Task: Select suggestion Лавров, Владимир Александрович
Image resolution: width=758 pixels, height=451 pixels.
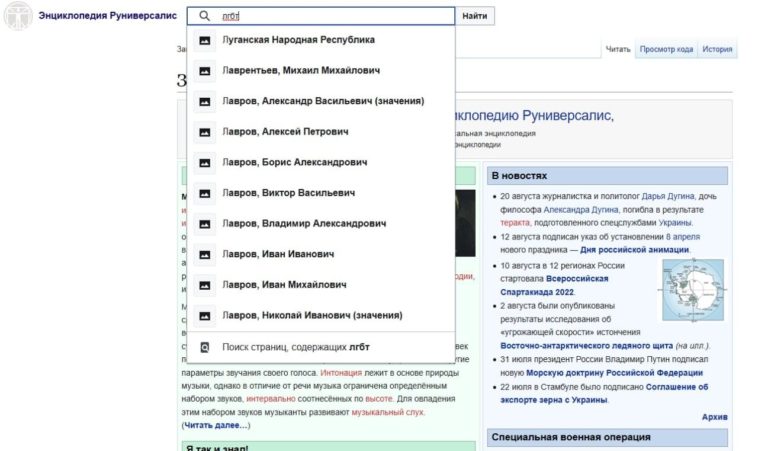Action: point(303,224)
